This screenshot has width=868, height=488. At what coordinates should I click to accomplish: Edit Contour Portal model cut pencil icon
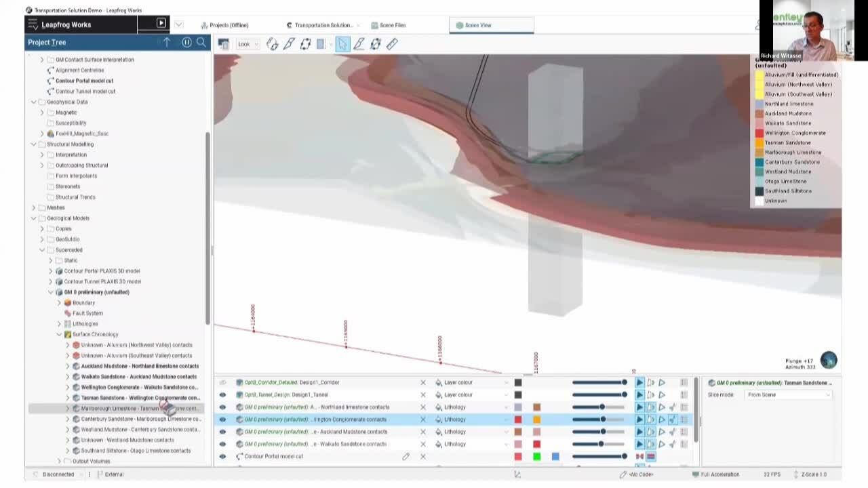click(406, 456)
